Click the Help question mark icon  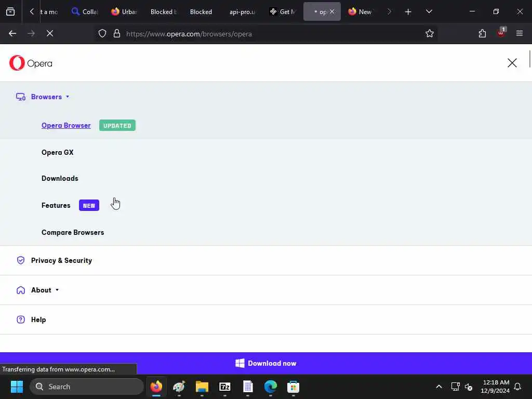pos(21,320)
